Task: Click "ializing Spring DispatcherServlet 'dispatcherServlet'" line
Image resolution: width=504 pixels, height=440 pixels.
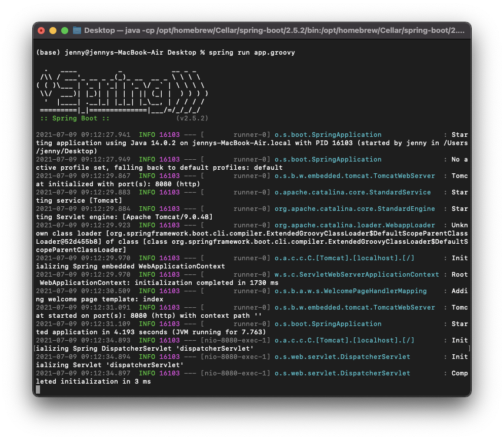Action: pos(145,348)
